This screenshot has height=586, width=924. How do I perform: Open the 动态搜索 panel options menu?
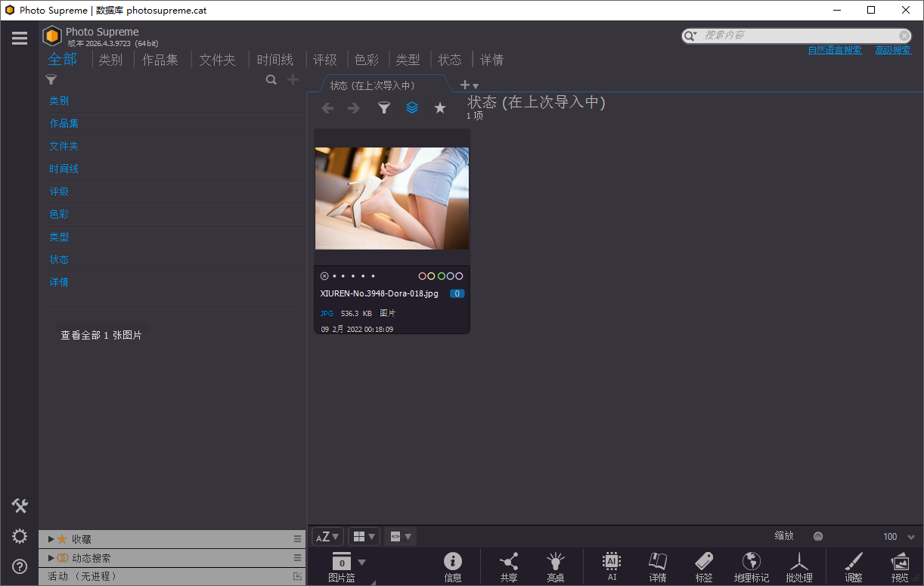(x=298, y=558)
